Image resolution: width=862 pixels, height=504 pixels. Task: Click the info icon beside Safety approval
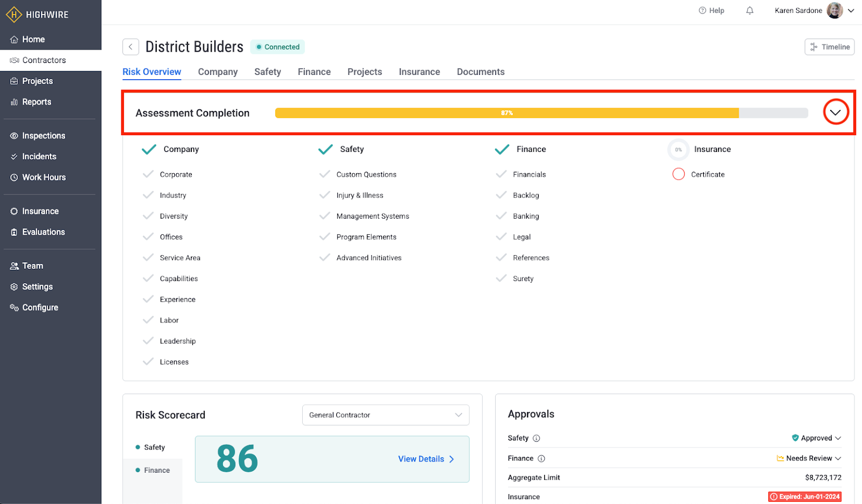537,438
